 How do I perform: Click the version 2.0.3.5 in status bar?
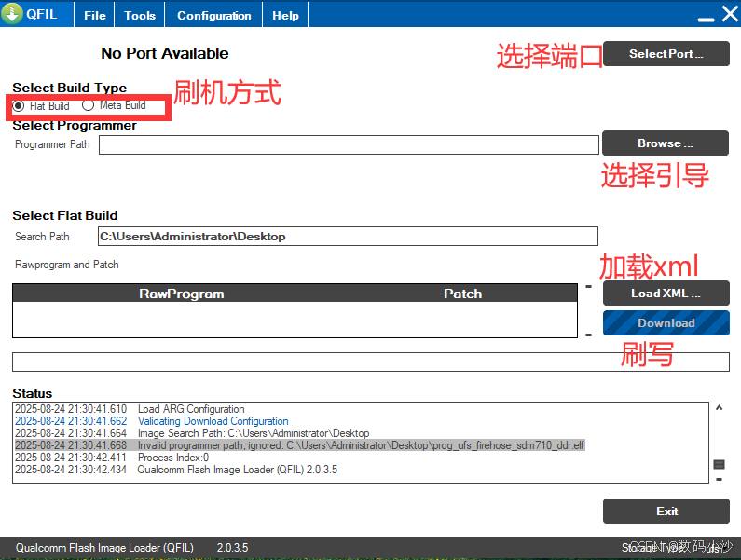[x=232, y=548]
